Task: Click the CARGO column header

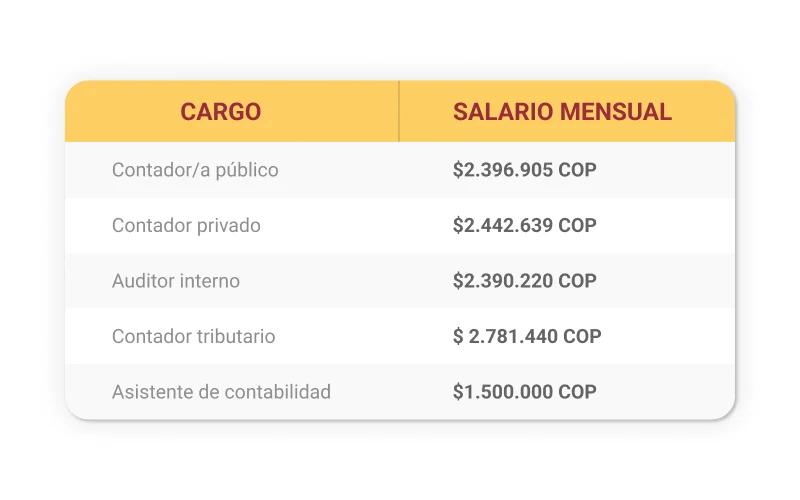Action: [220, 112]
